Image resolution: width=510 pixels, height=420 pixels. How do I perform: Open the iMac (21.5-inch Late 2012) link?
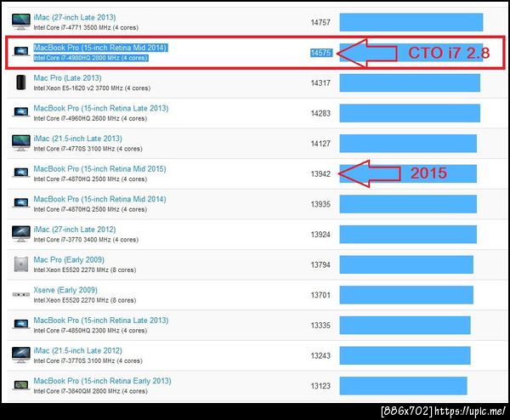77,350
